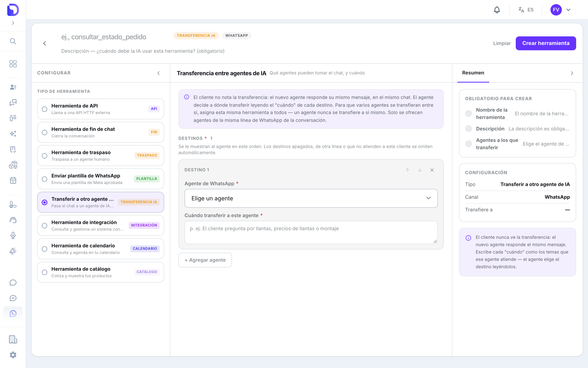Open the Messenger icon in sidebar
The image size is (588, 368).
pos(13,298)
